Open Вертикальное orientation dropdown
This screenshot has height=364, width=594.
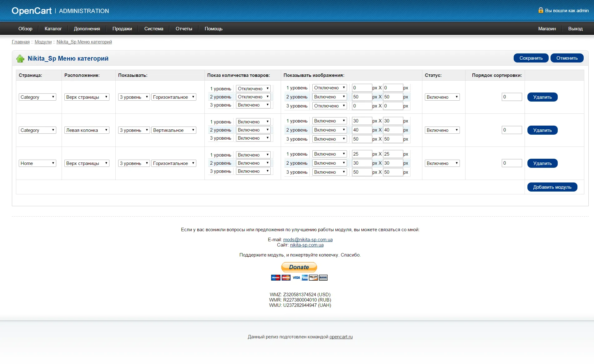(x=174, y=130)
